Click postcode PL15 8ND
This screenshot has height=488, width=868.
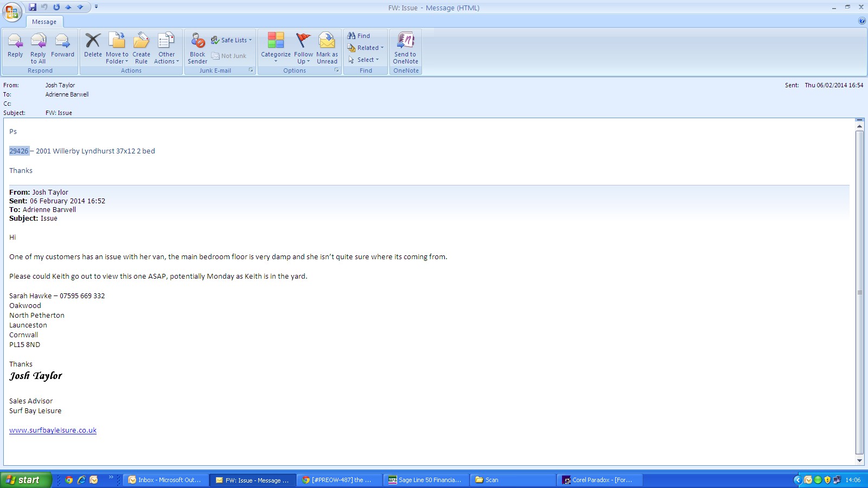point(25,345)
